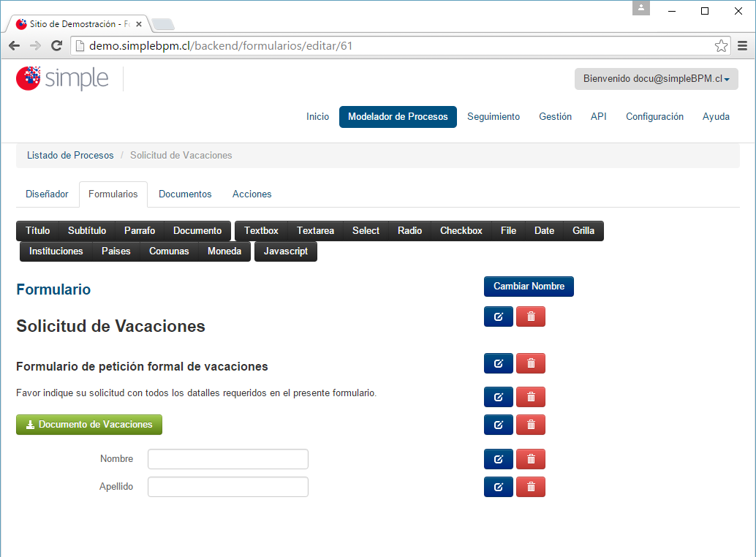The height and width of the screenshot is (557, 756).
Task: Click the simple logo
Action: (62, 78)
